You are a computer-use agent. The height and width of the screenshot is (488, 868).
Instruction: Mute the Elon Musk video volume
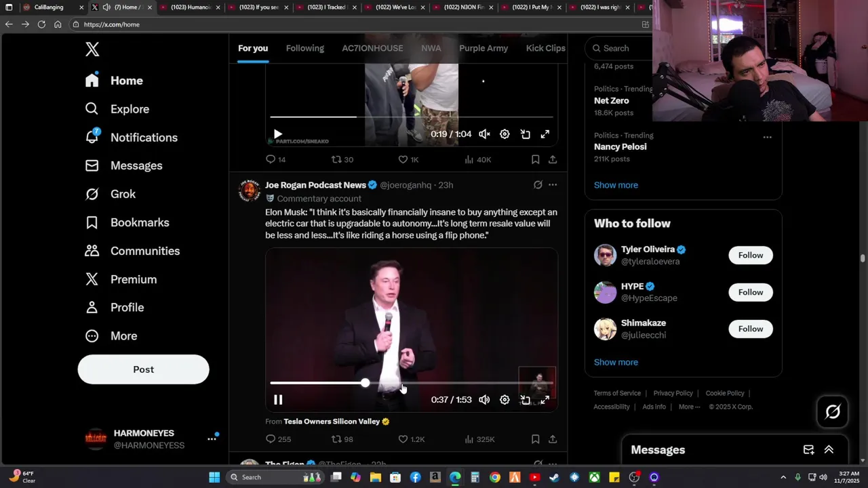[x=484, y=400]
